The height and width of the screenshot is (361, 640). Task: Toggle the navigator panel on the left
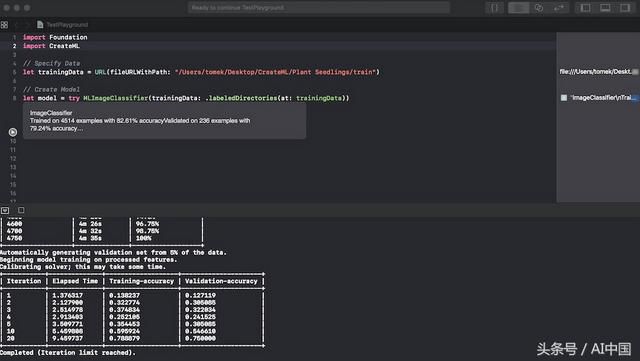click(x=585, y=8)
